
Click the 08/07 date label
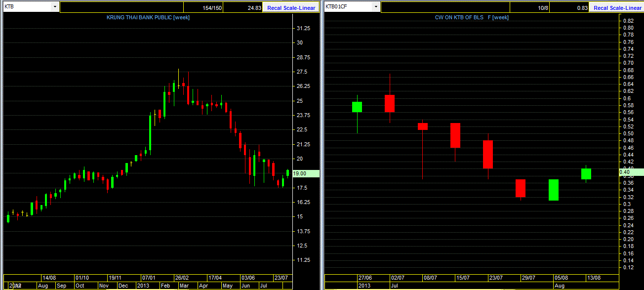tap(431, 278)
